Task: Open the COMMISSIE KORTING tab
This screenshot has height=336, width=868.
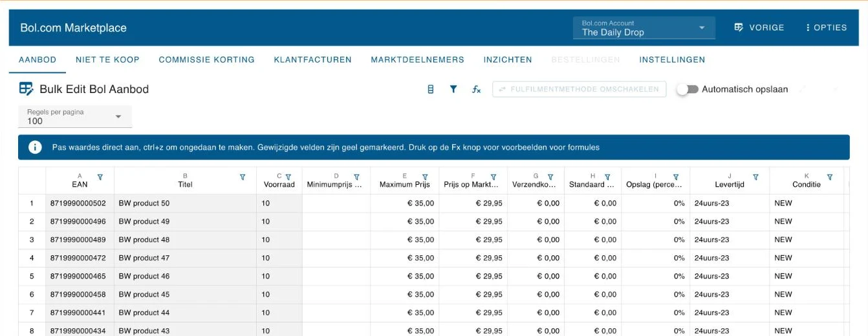Action: [207, 59]
